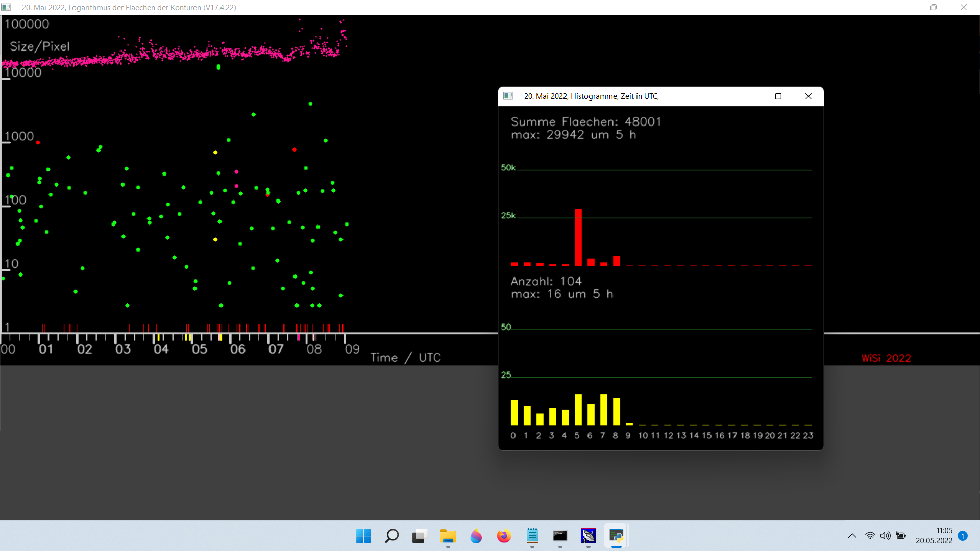Click hour label '23' on histogram axis
The width and height of the screenshot is (980, 551).
pos(808,436)
